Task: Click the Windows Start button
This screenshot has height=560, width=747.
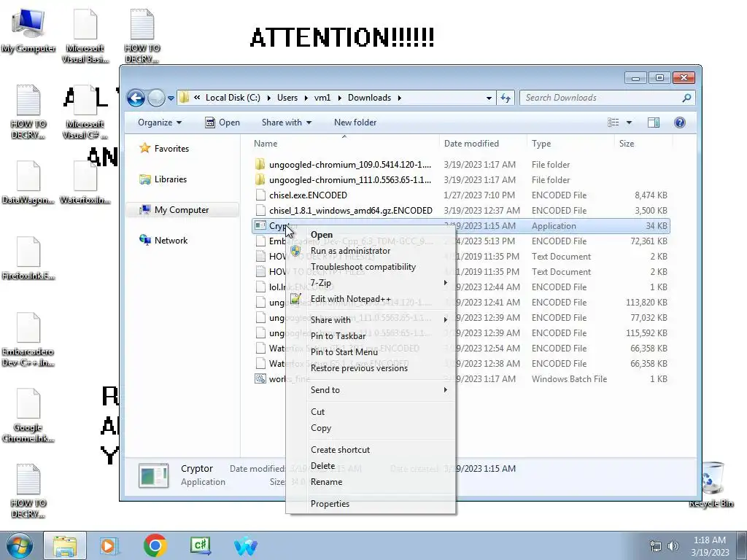Action: [x=20, y=545]
